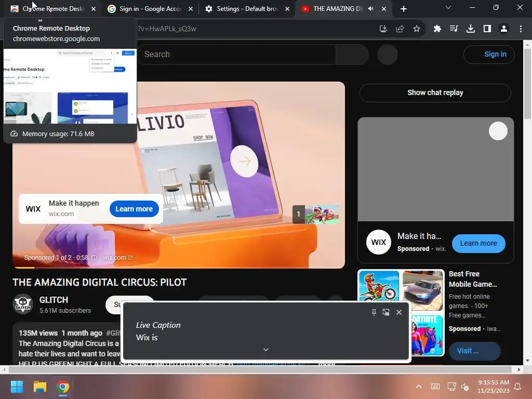The height and width of the screenshot is (399, 532).
Task: Click Best Free Mobile Game ad title
Action: click(473, 279)
